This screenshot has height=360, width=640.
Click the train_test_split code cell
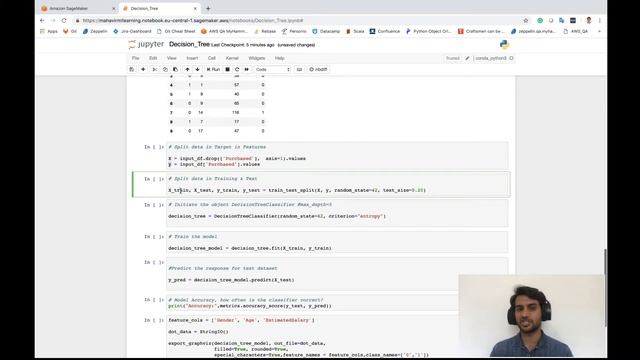[x=337, y=184]
